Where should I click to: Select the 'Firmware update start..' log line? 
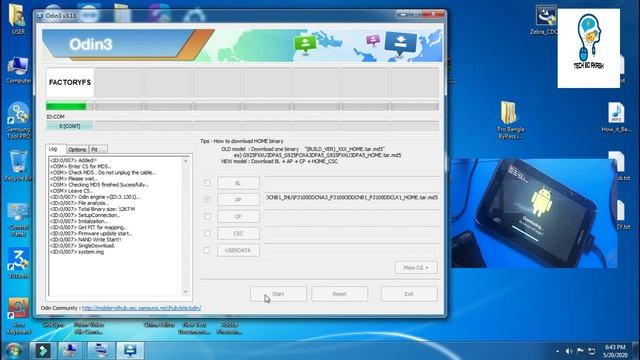pyautogui.click(x=91, y=233)
